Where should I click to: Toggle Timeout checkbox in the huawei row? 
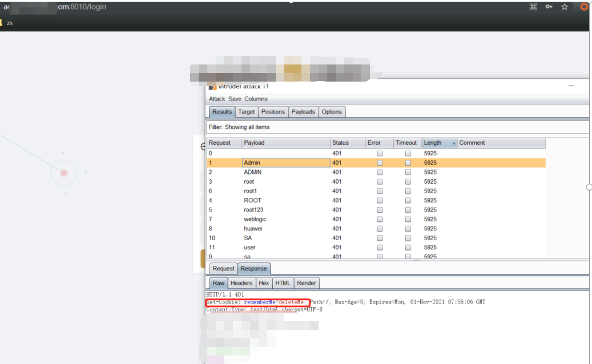click(408, 229)
